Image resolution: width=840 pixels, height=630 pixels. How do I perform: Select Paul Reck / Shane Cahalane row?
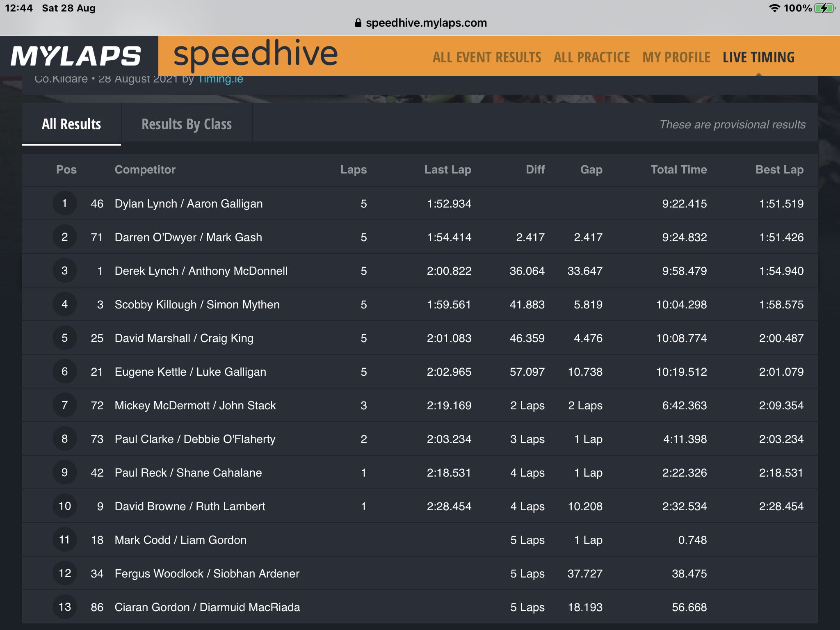(x=420, y=472)
